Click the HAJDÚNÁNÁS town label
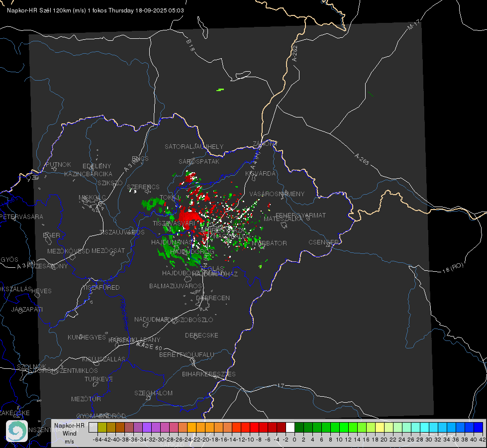 172,242
